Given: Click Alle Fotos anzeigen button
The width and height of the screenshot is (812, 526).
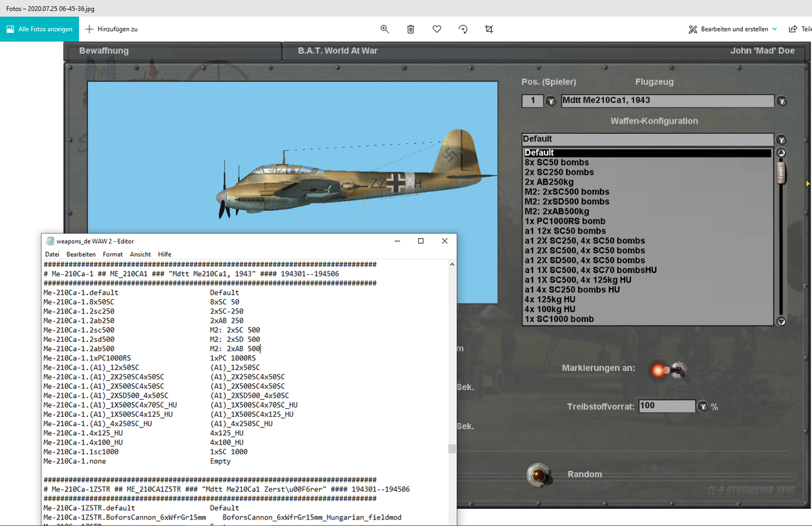Looking at the screenshot, I should click(39, 29).
